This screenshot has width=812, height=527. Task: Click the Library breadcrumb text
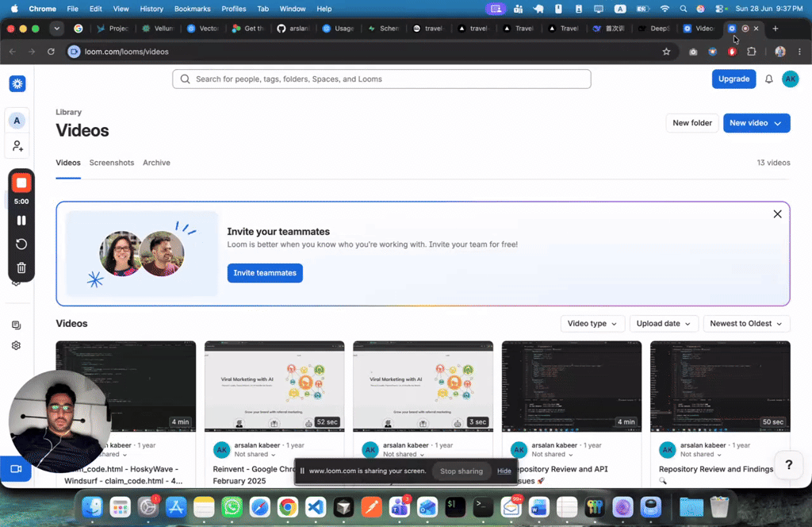pos(68,112)
